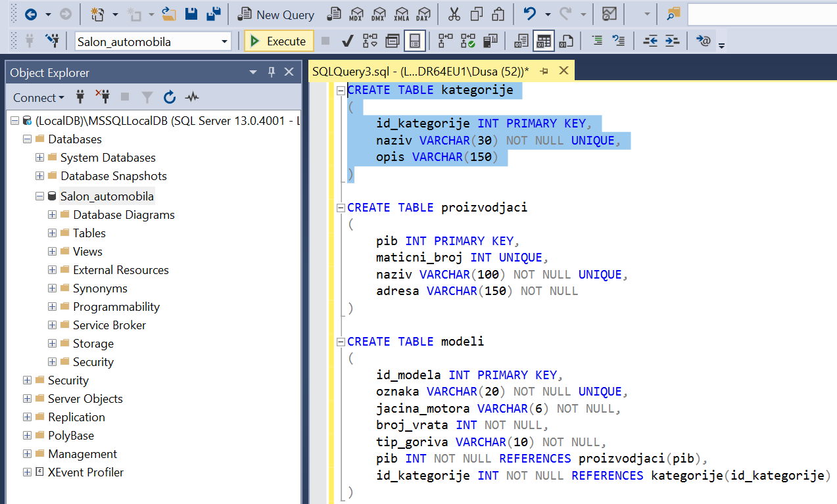The image size is (837, 504).
Task: Click the New Query button
Action: click(276, 14)
